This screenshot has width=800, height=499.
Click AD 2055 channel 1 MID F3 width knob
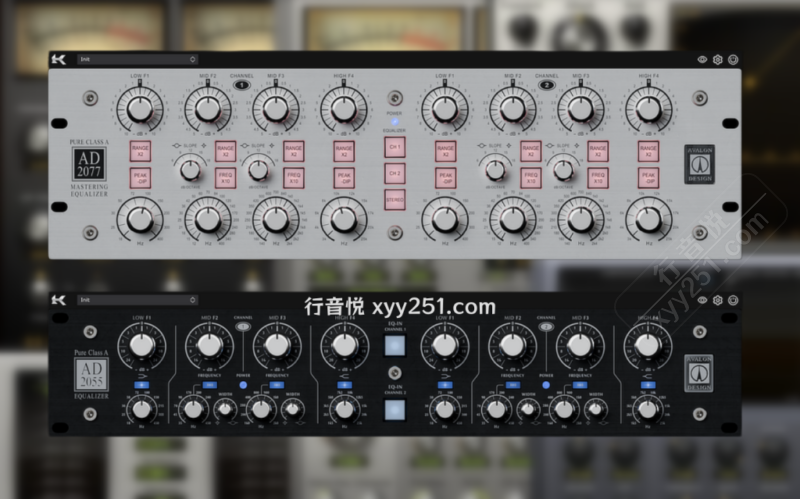[292, 409]
